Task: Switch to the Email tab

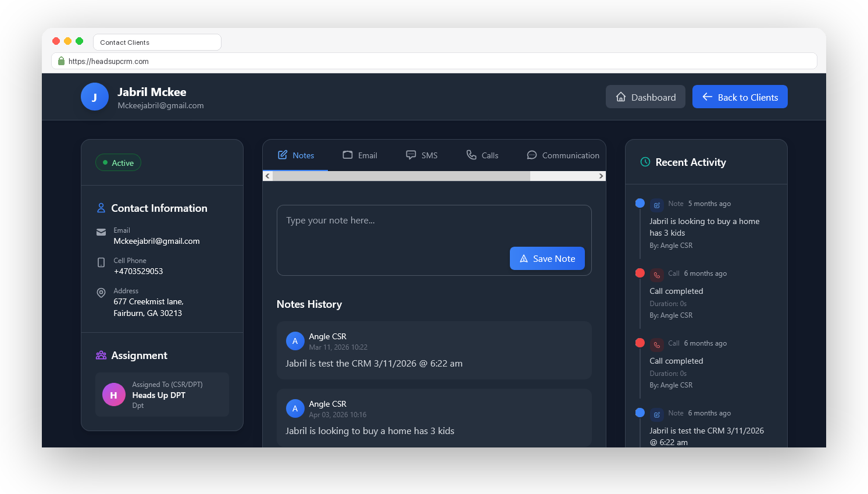Action: (360, 155)
